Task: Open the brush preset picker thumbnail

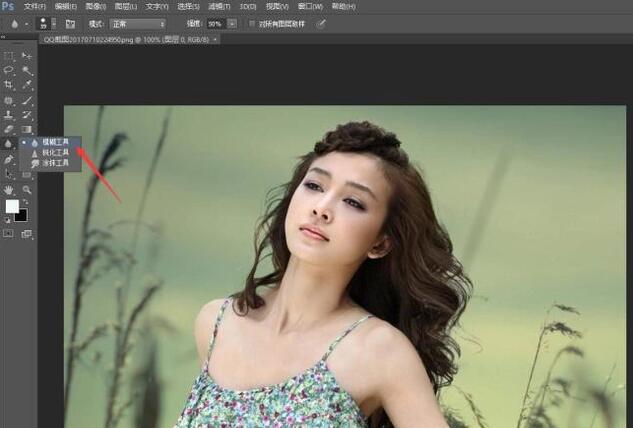Action: pyautogui.click(x=43, y=23)
